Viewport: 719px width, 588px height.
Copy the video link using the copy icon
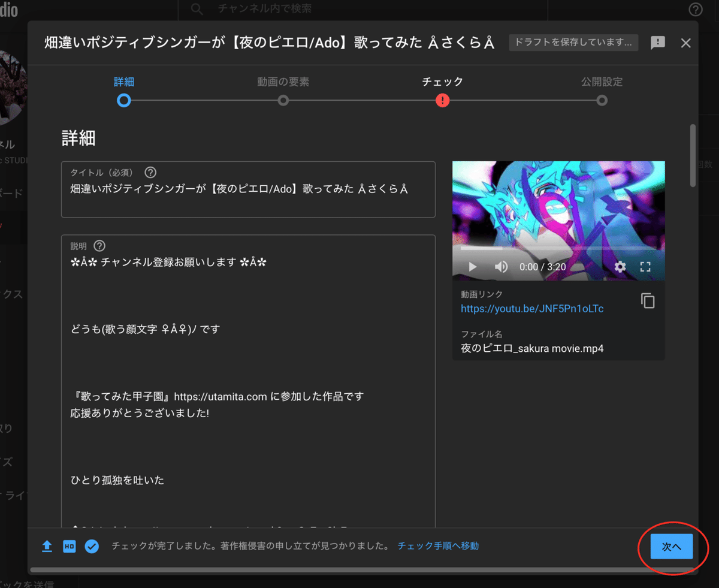point(648,300)
